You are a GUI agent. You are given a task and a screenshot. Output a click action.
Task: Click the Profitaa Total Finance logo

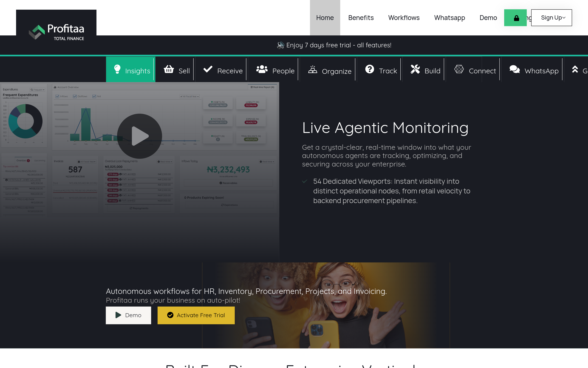click(x=56, y=32)
